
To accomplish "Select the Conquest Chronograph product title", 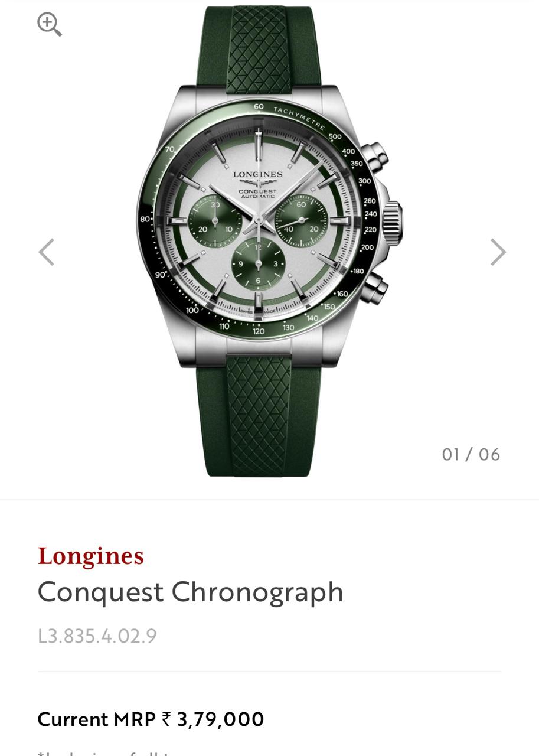I will pos(190,592).
